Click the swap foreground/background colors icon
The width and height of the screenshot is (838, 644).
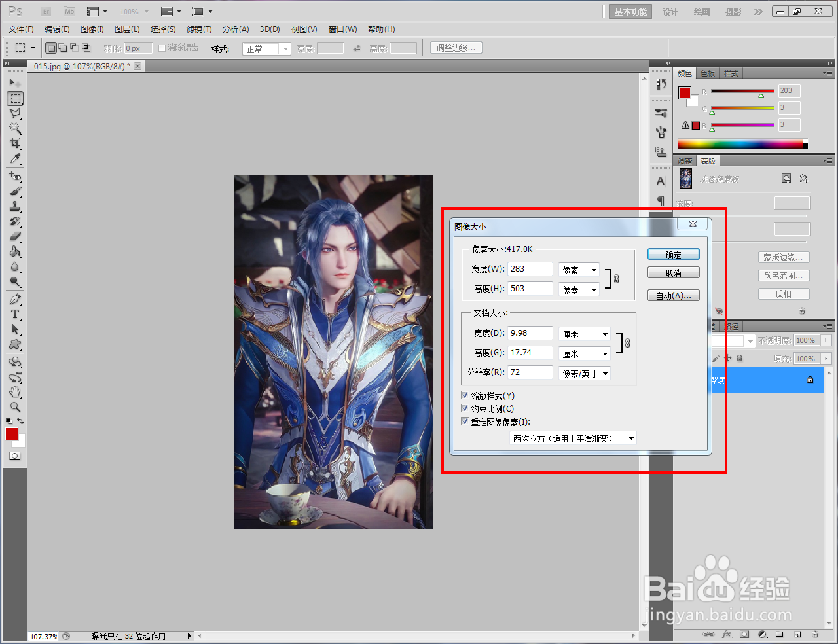click(x=21, y=421)
